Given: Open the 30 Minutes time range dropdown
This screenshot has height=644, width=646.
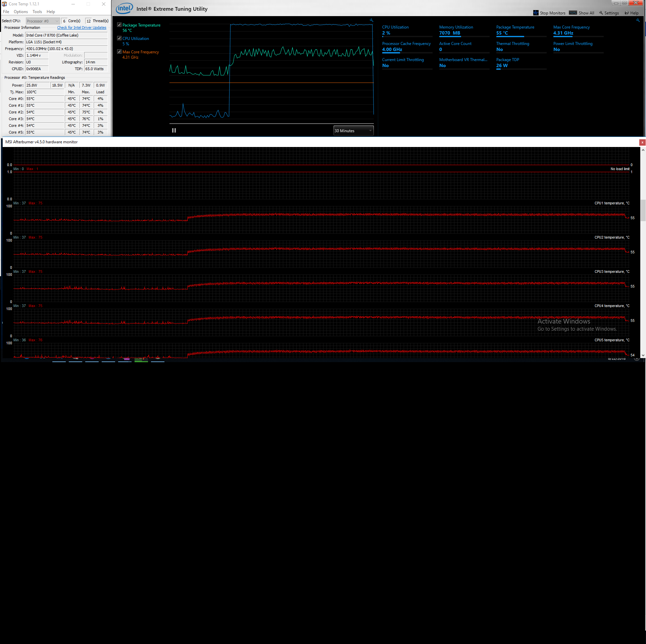Looking at the screenshot, I should click(x=353, y=131).
